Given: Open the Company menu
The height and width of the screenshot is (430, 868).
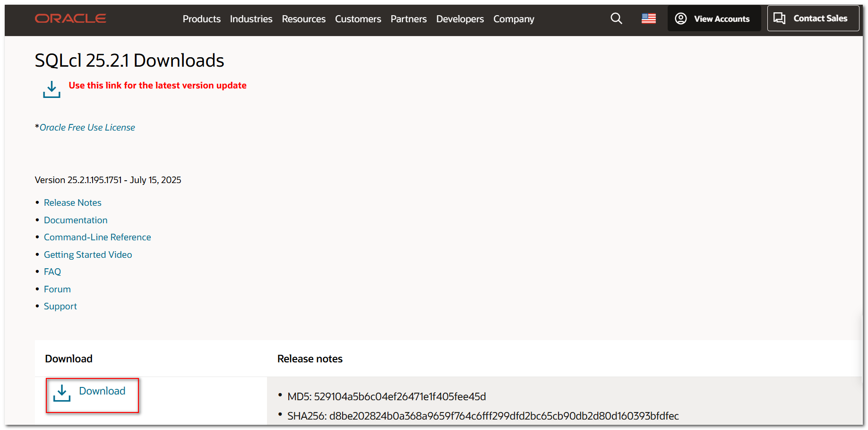Looking at the screenshot, I should 514,19.
